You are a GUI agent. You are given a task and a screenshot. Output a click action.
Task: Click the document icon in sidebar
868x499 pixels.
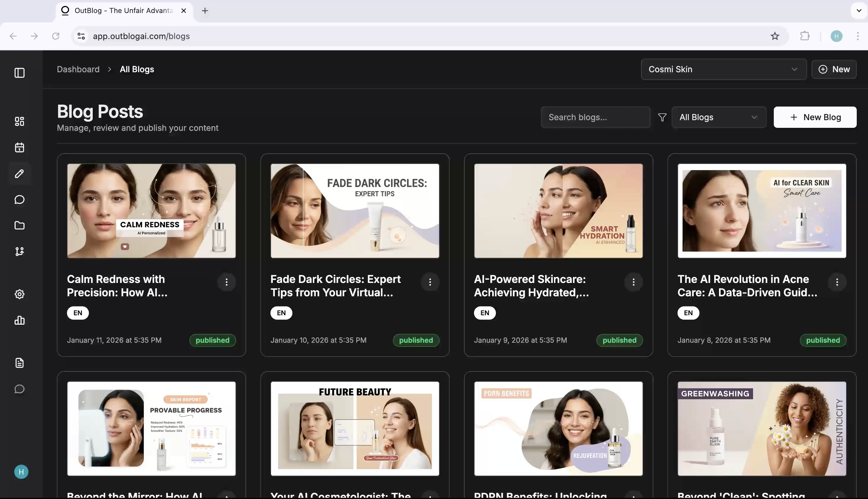click(20, 363)
